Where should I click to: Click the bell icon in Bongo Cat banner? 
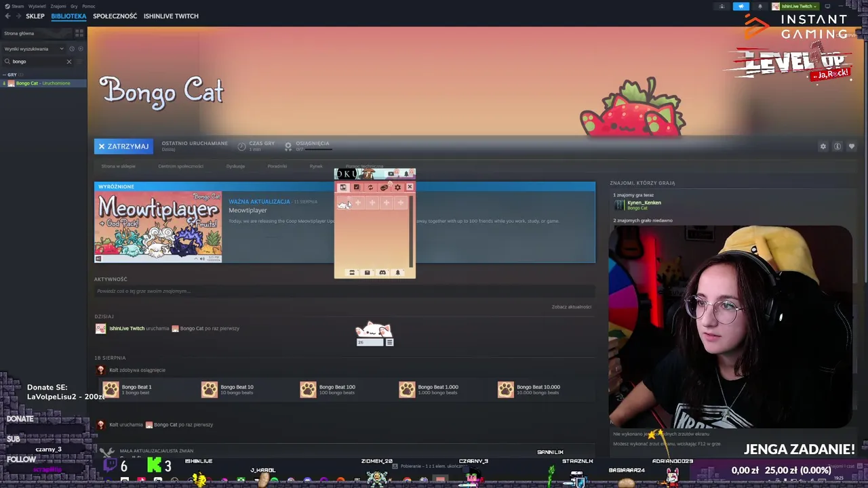coord(406,174)
